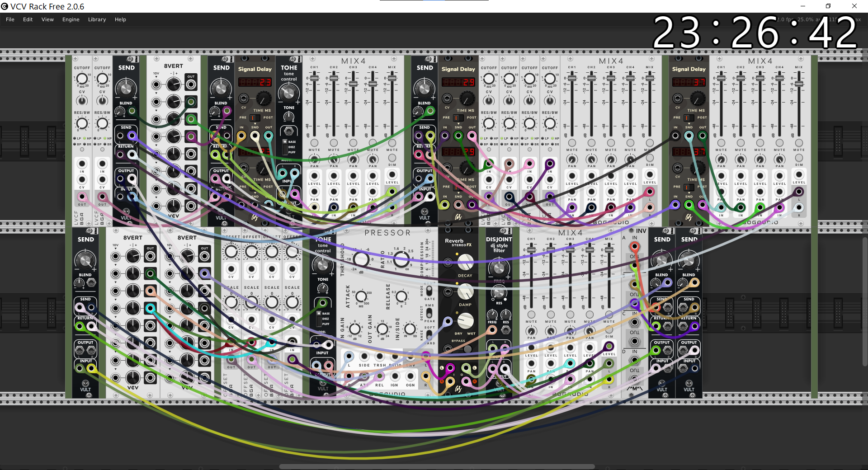Flip upper PRE/POST switch on Signal Delay reading 23

(x=255, y=117)
